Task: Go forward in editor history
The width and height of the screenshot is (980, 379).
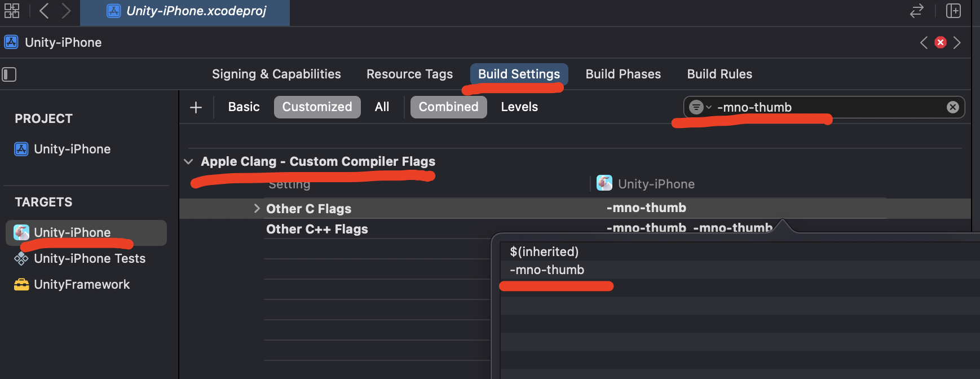Action: [x=66, y=11]
